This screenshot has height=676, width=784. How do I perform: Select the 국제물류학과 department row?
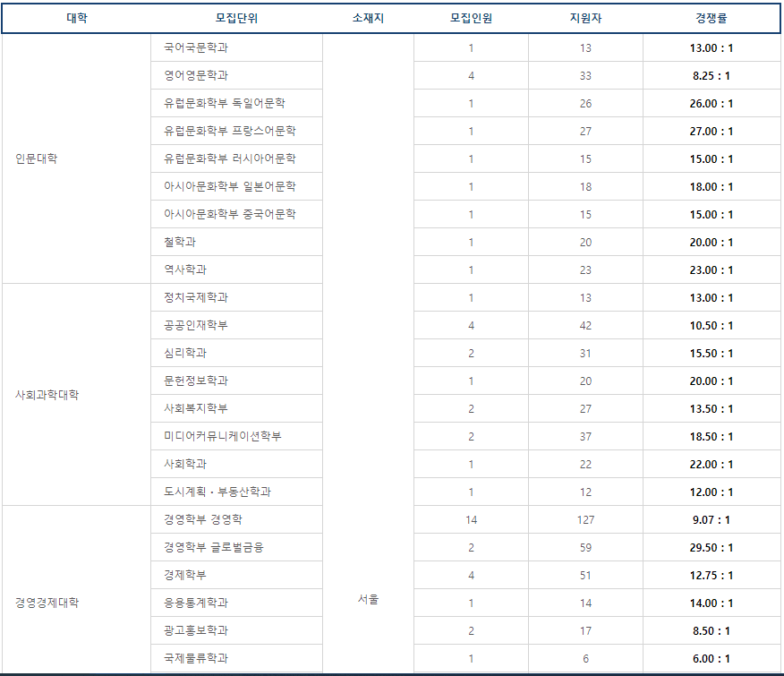click(x=196, y=658)
